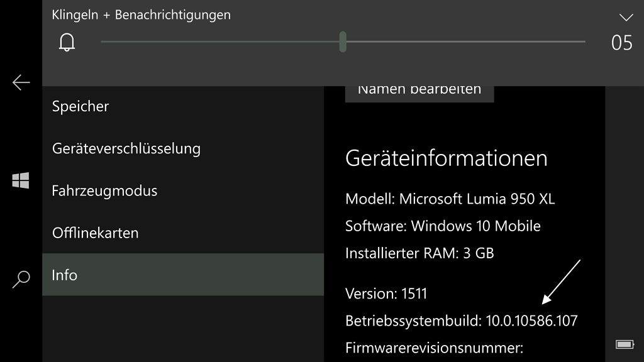The width and height of the screenshot is (644, 362).
Task: Tap the back arrow navigation button
Action: pos(21,82)
